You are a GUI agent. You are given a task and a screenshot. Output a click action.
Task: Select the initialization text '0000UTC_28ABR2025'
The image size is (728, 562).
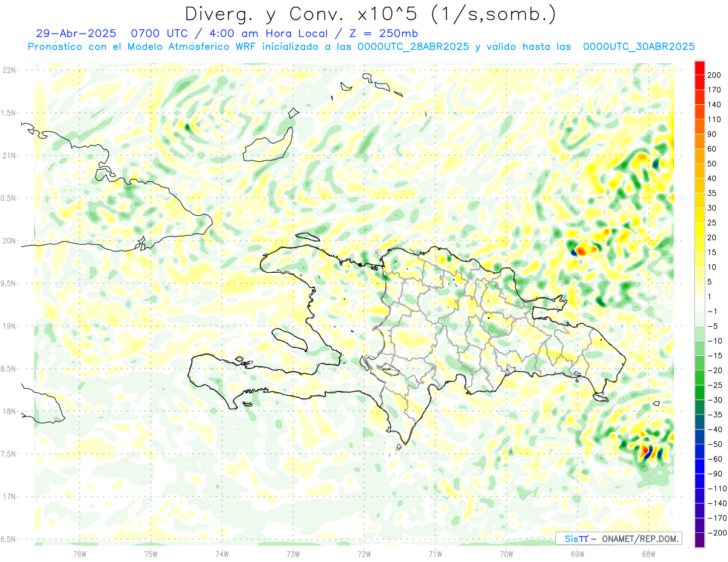(413, 47)
